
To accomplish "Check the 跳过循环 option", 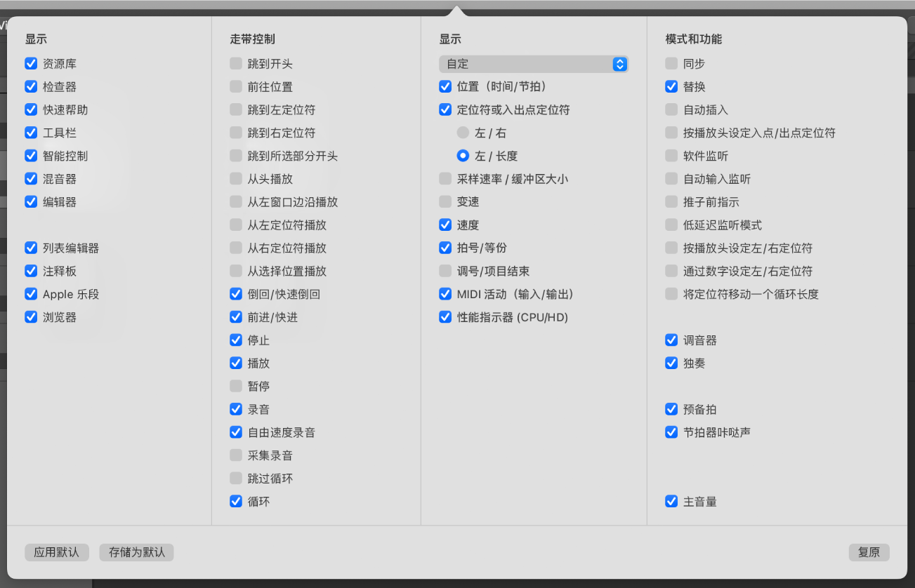I will [x=236, y=479].
